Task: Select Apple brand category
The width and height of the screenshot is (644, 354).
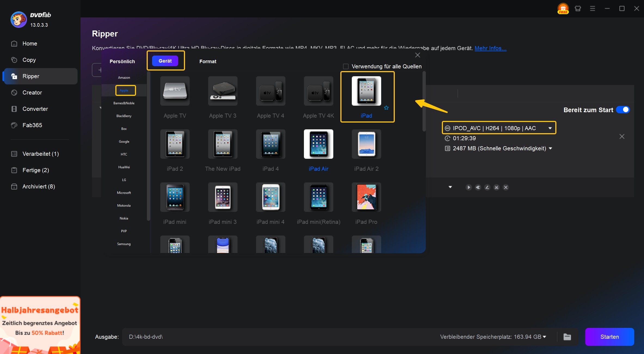Action: [x=124, y=90]
